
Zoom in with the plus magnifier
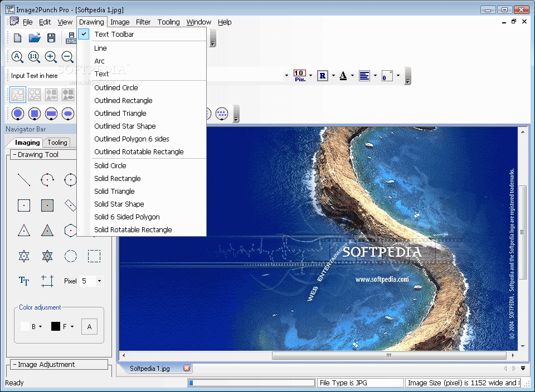click(51, 57)
